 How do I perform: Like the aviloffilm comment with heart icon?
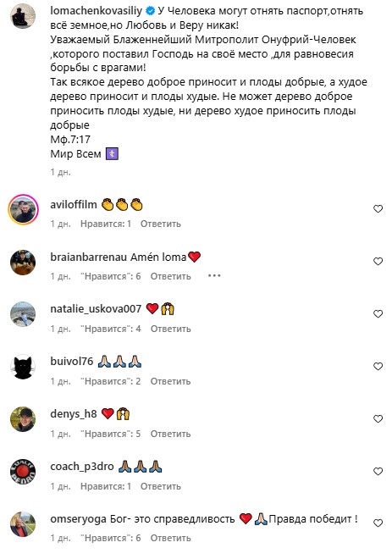[x=378, y=209]
